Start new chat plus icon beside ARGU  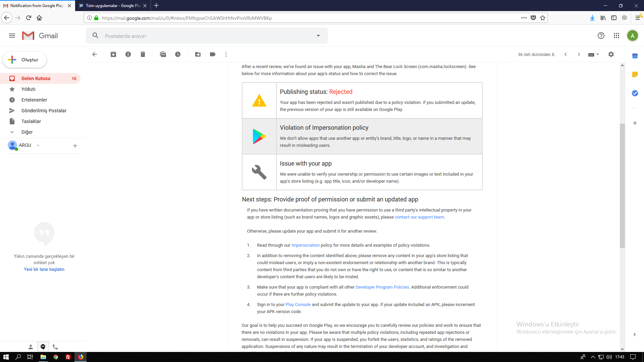(x=75, y=146)
